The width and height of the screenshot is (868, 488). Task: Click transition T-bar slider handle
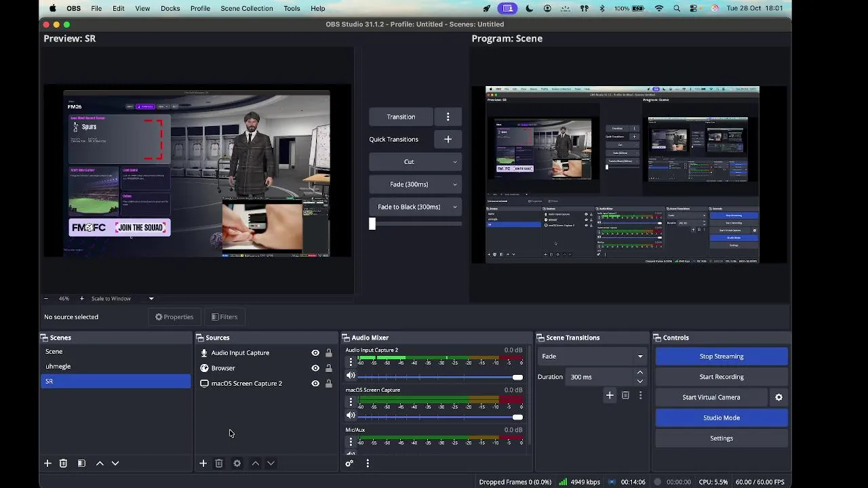[372, 224]
